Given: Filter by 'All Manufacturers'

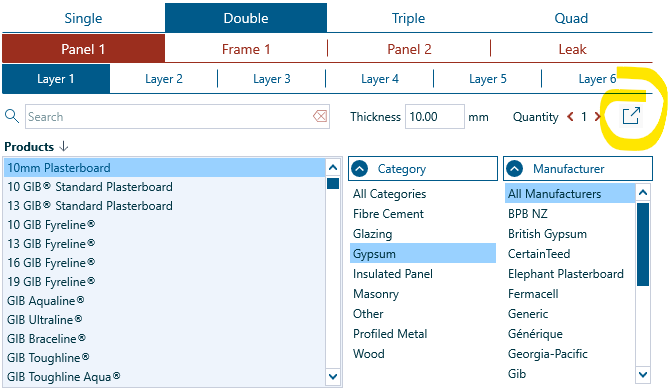Looking at the screenshot, I should [570, 194].
